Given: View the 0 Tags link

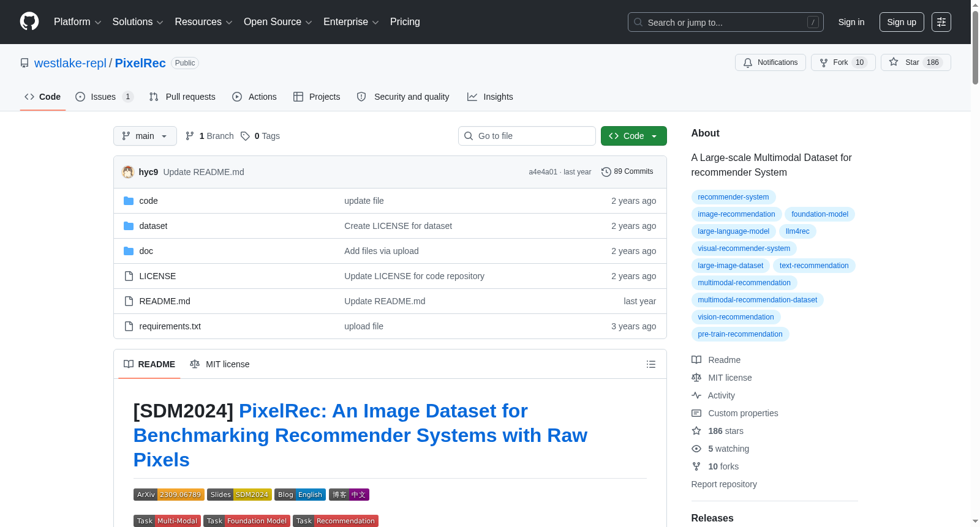Looking at the screenshot, I should click(260, 136).
